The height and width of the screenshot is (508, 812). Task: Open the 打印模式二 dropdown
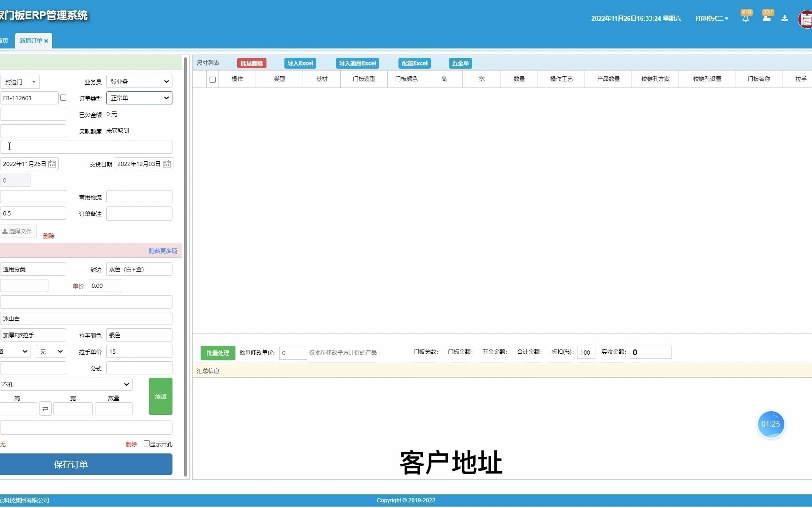(x=711, y=18)
